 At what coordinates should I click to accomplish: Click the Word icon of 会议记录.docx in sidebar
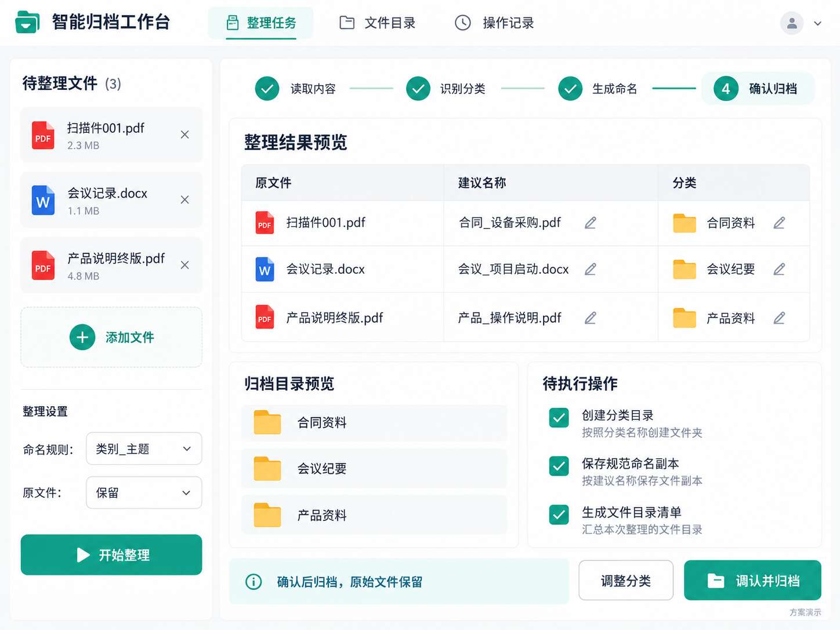pyautogui.click(x=43, y=200)
